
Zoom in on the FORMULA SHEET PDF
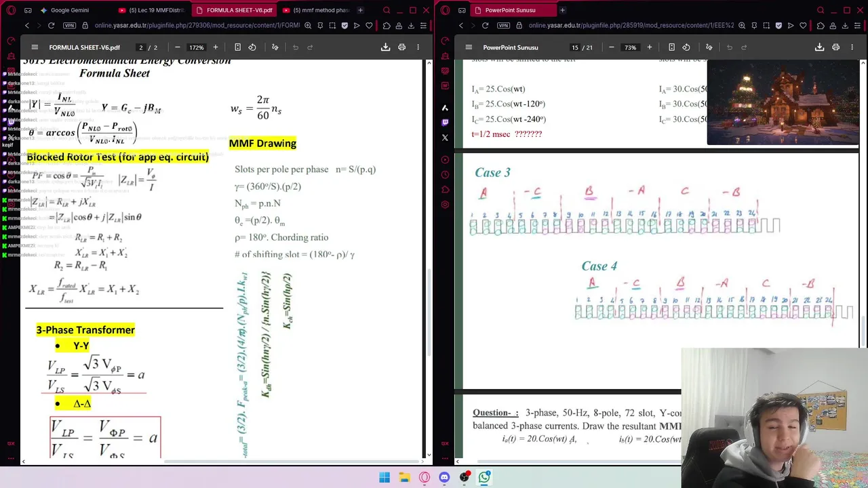pos(216,47)
